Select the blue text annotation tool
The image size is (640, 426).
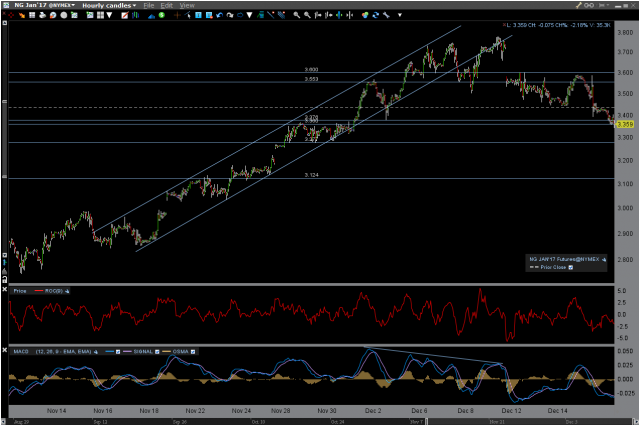(198, 15)
